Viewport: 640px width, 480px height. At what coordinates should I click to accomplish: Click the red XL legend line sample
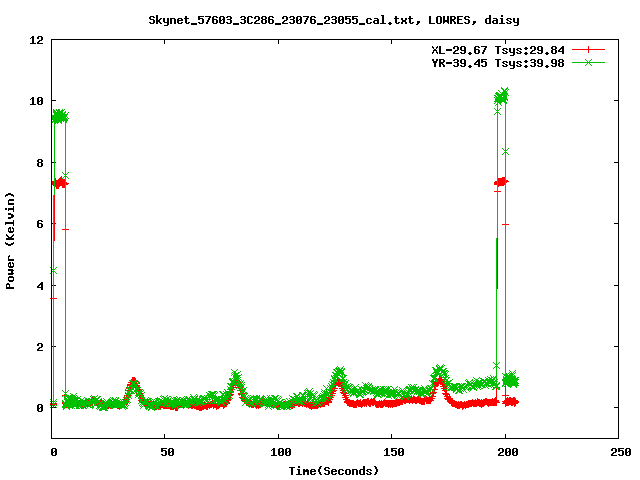[588, 50]
